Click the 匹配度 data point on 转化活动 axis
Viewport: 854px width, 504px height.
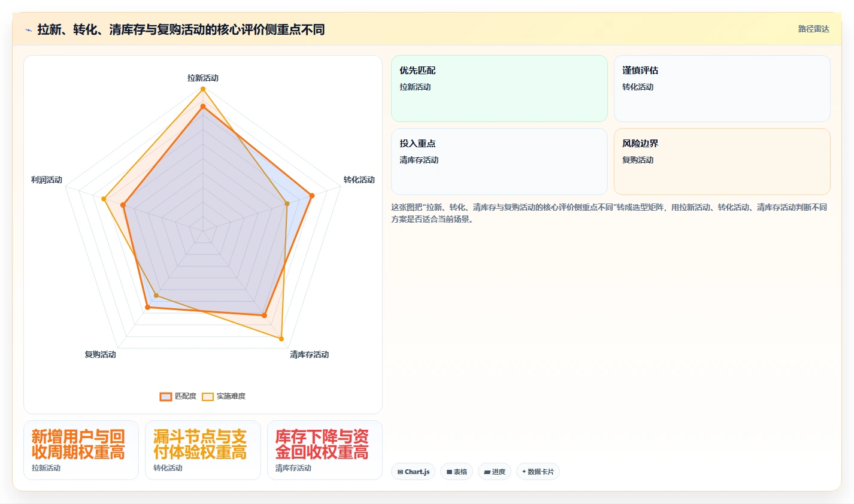click(311, 195)
